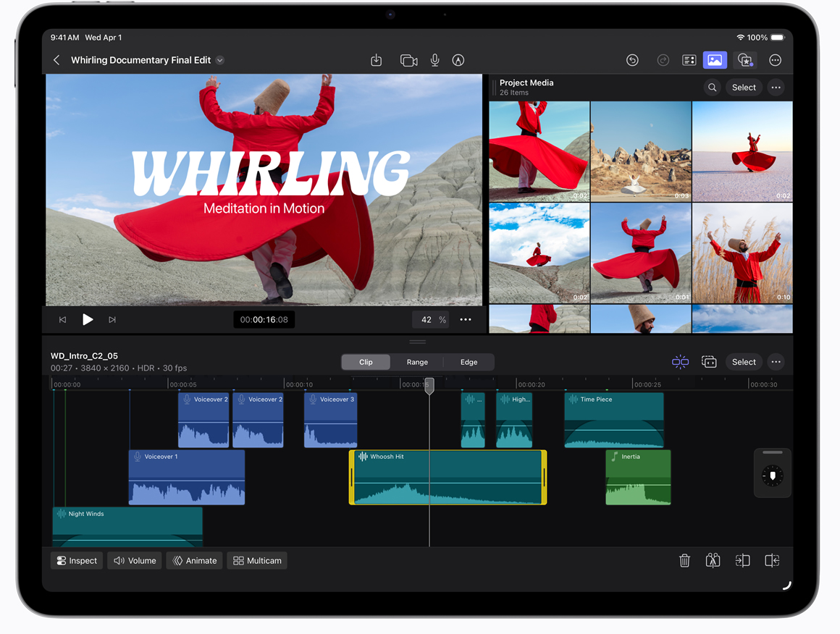840x634 pixels.
Task: Open the content effects browser icon
Action: [744, 61]
